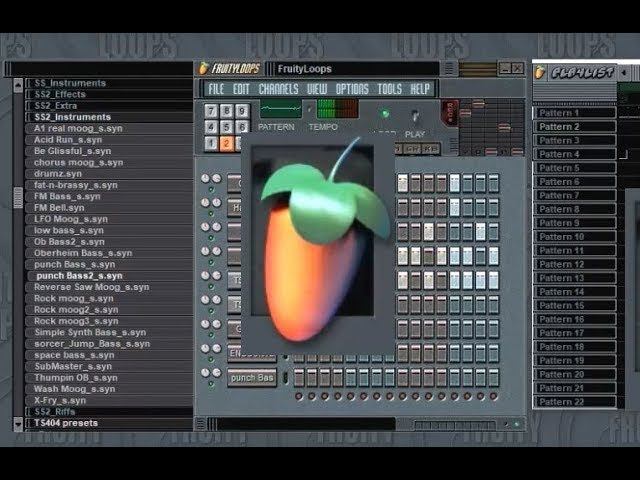Select Pattern 1 in the Playlist
This screenshot has width=640, height=480.
click(574, 113)
